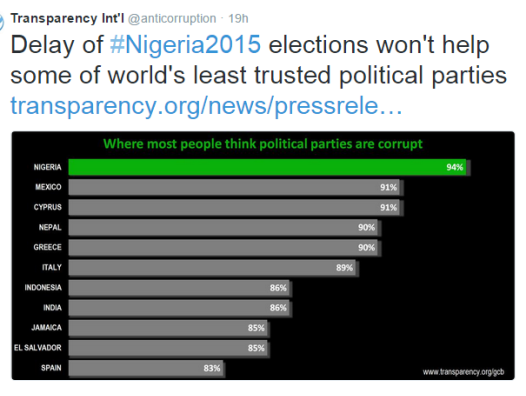Follow the transparency.org/news/pressrele… link

[206, 106]
